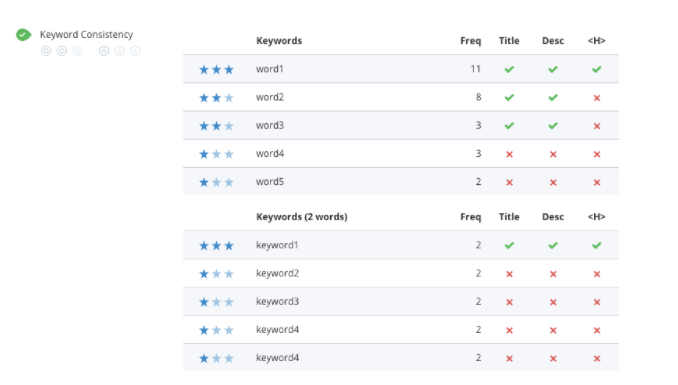The image size is (678, 385).
Task: Click the keyword 'word5'
Action: (270, 182)
